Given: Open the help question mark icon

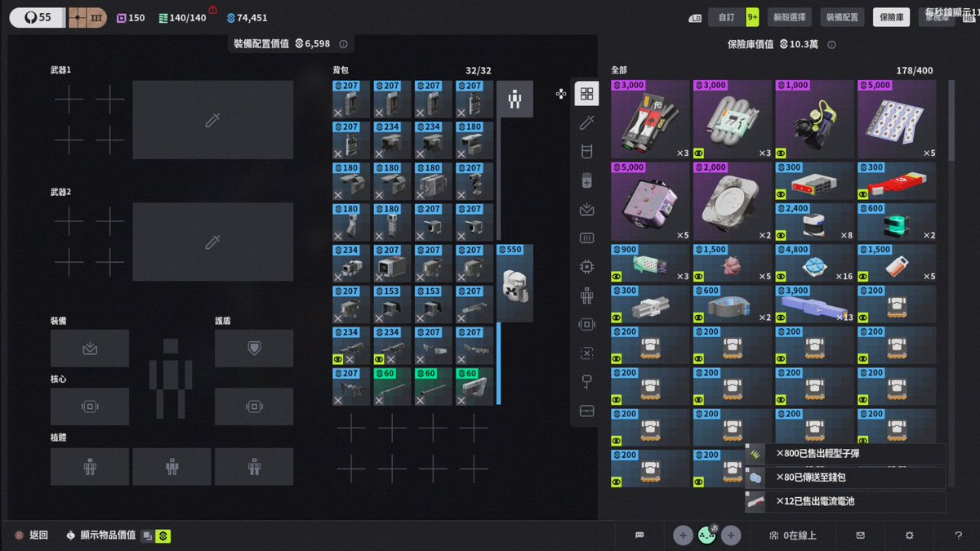Looking at the screenshot, I should tap(959, 535).
